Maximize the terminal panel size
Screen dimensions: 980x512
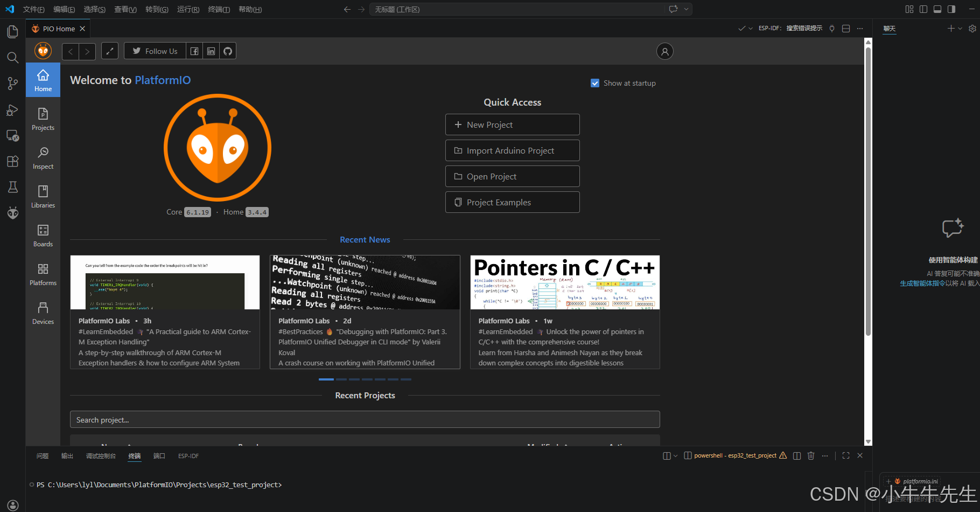(x=846, y=455)
